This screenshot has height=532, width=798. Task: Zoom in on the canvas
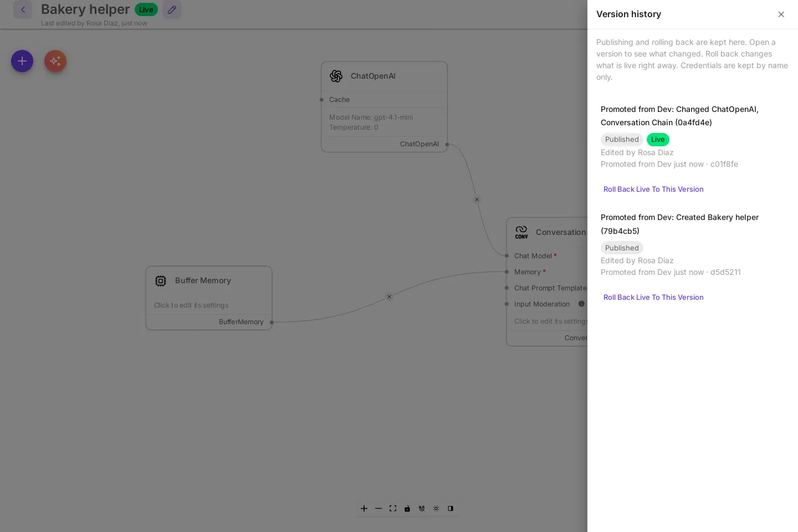click(364, 508)
